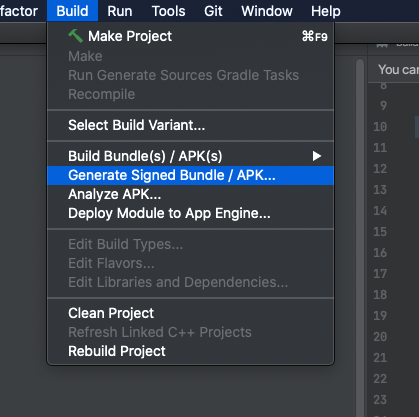The width and height of the screenshot is (419, 417).
Task: Click line number 18 in gutter
Action: (x=380, y=295)
